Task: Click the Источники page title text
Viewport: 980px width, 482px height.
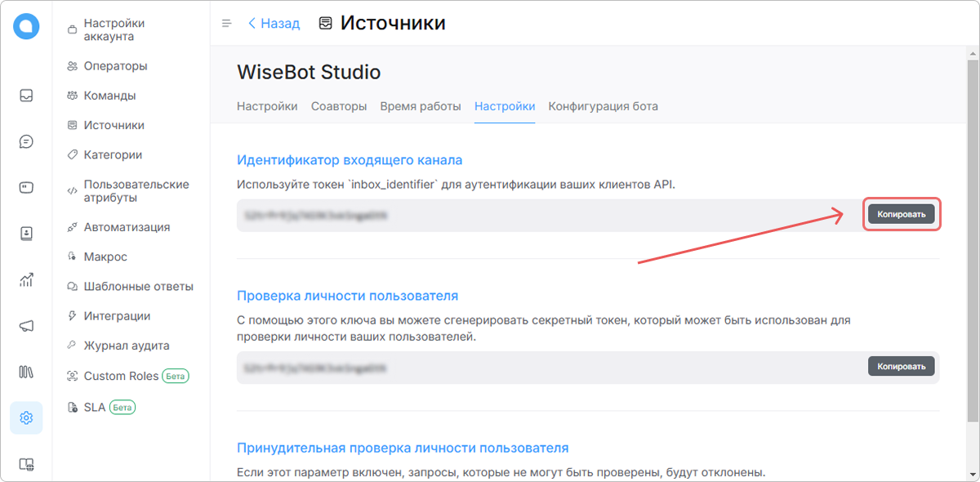Action: pos(393,23)
